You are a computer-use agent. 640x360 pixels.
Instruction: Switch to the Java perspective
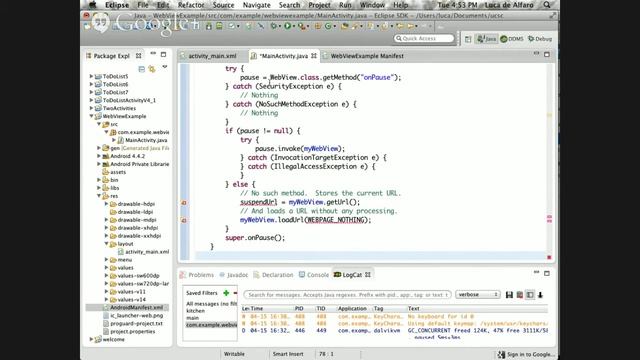tap(487, 39)
